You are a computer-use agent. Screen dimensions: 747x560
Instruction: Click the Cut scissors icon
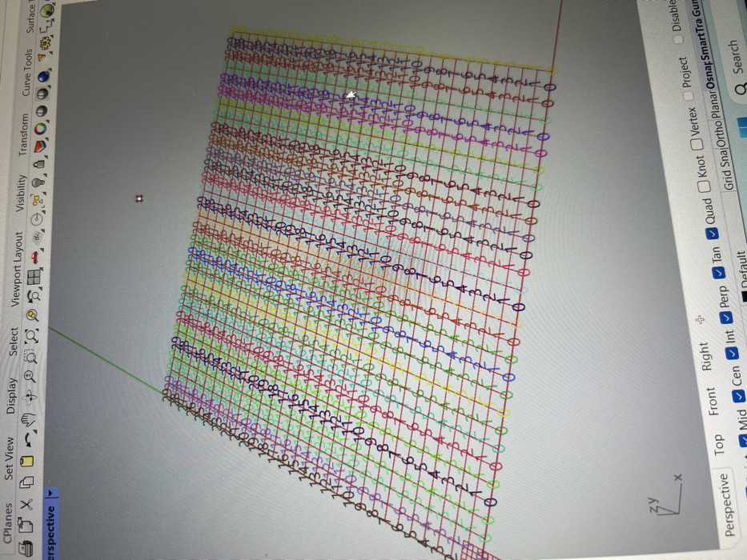pyautogui.click(x=26, y=503)
